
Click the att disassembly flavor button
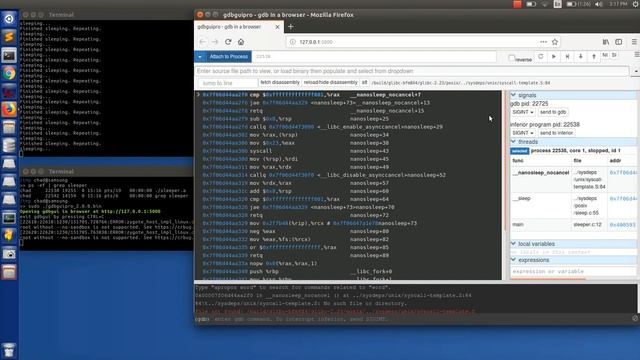point(364,82)
